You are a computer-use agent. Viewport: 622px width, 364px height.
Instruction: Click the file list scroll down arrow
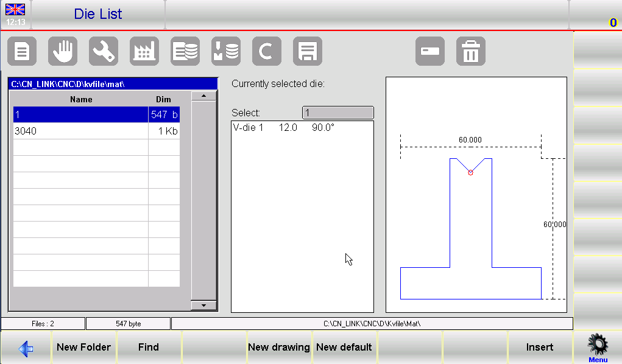click(x=203, y=305)
